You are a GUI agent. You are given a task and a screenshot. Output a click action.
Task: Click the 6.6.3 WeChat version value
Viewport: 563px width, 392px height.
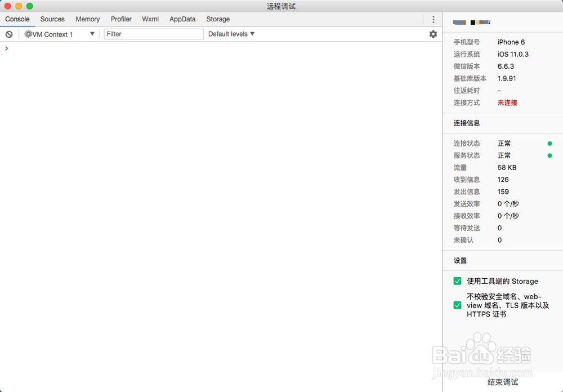[x=506, y=66]
